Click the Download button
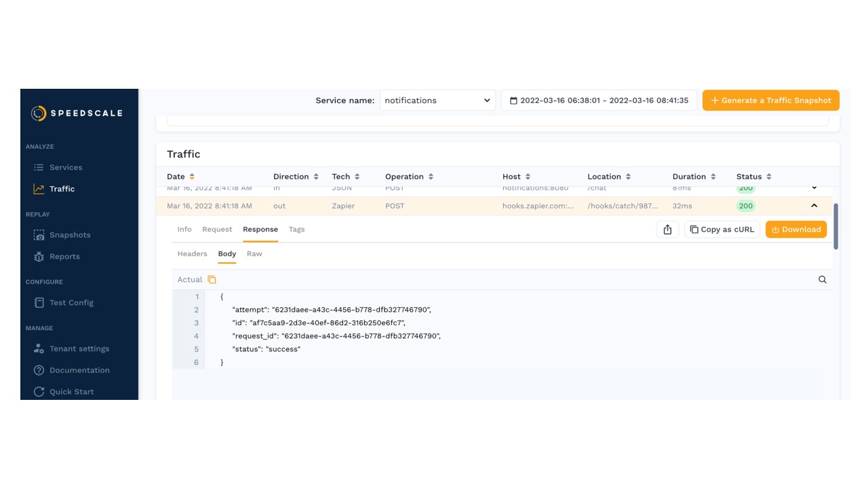Screen dimensions: 868x488 pos(795,230)
